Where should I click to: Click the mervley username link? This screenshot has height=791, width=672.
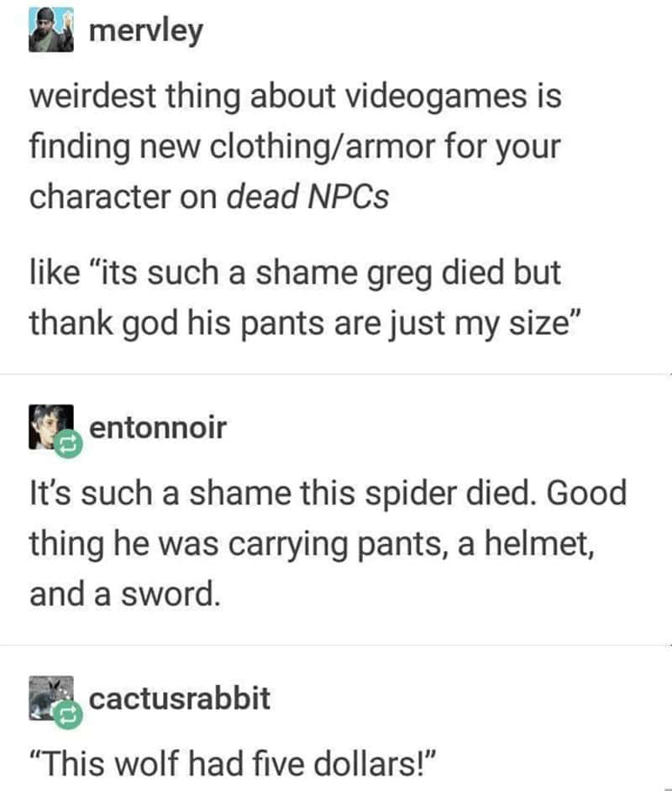(146, 31)
